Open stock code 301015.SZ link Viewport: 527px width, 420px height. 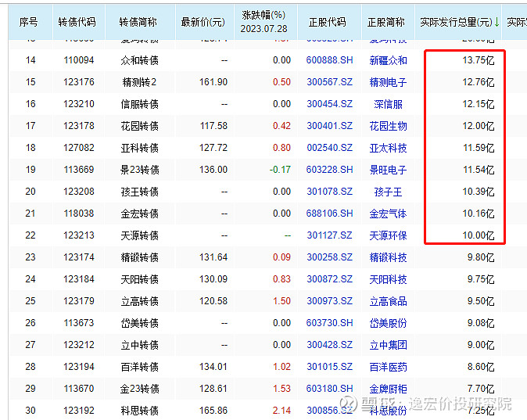pyautogui.click(x=329, y=367)
